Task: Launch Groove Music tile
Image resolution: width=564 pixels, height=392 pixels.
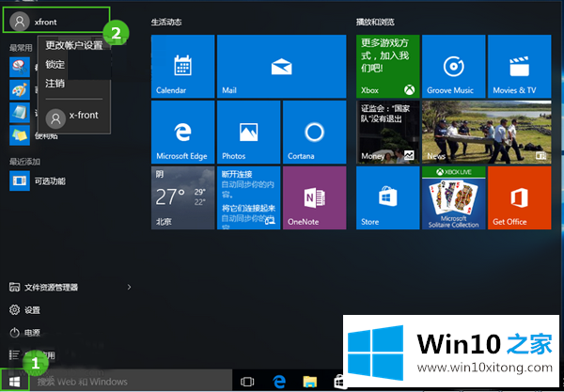Action: point(454,66)
